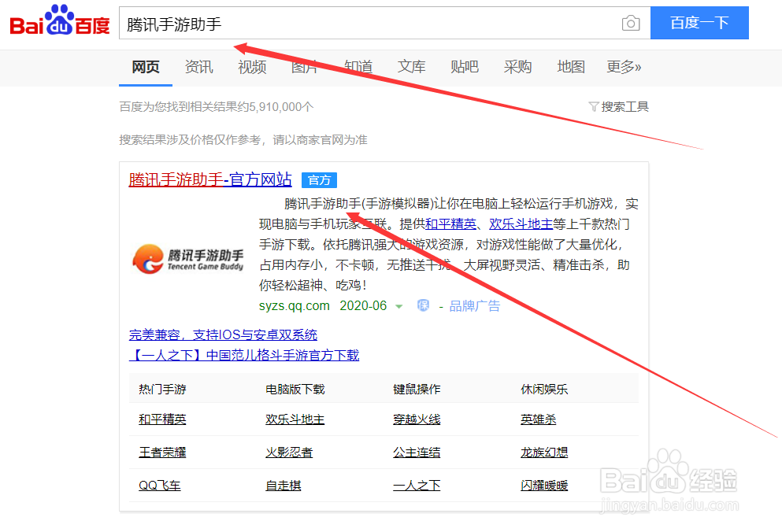The image size is (782, 532).
Task: Open camera image search icon
Action: coord(630,23)
